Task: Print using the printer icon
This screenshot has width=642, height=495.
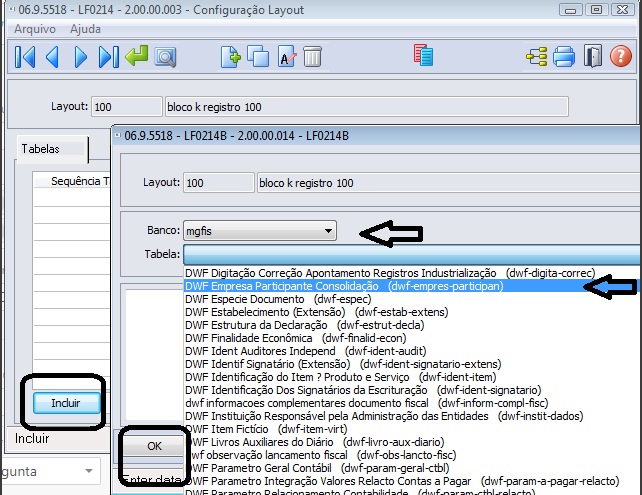Action: 564,57
